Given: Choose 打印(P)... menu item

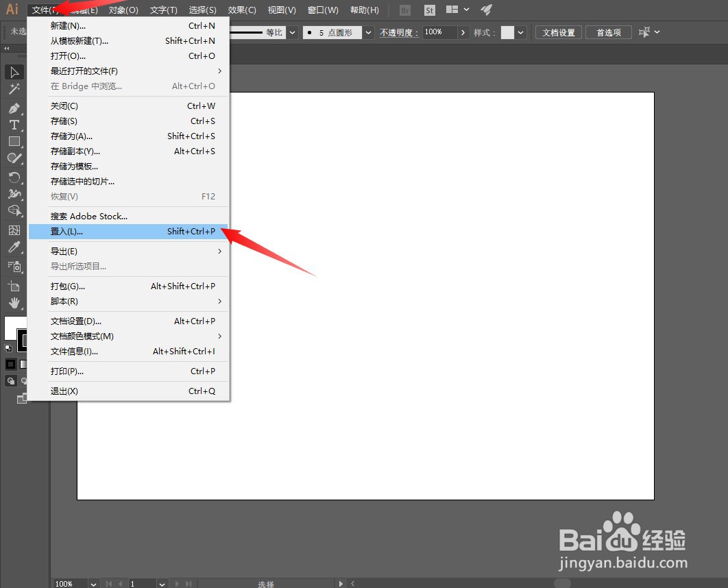Looking at the screenshot, I should point(128,371).
